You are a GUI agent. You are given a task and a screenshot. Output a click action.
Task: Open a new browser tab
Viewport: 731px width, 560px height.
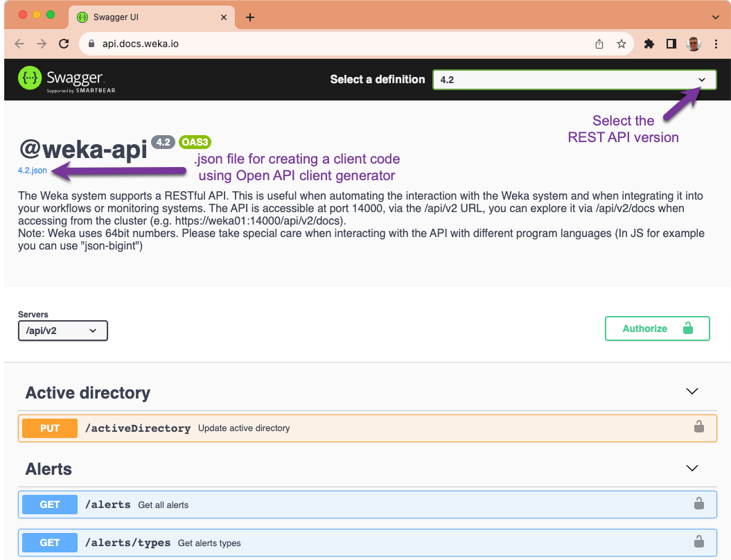(x=250, y=17)
